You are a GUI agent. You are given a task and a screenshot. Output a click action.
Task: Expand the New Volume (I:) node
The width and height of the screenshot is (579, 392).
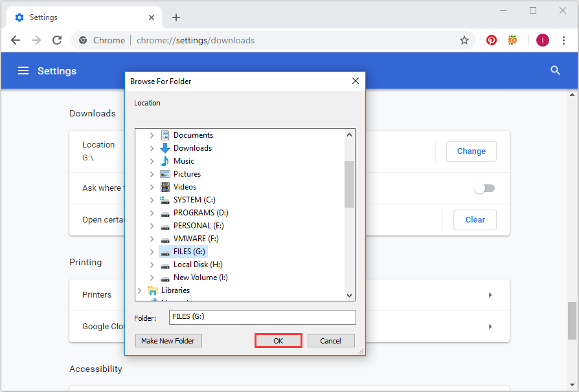pos(152,278)
